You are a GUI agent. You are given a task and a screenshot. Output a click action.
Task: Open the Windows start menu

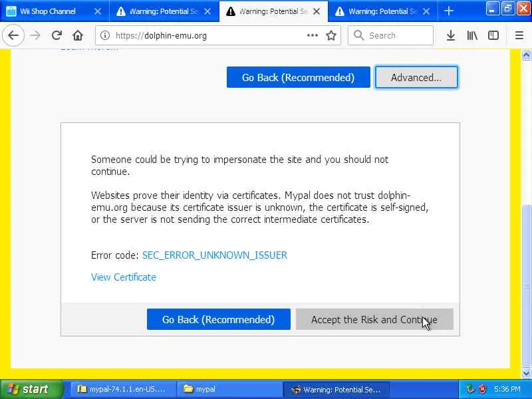(x=31, y=389)
